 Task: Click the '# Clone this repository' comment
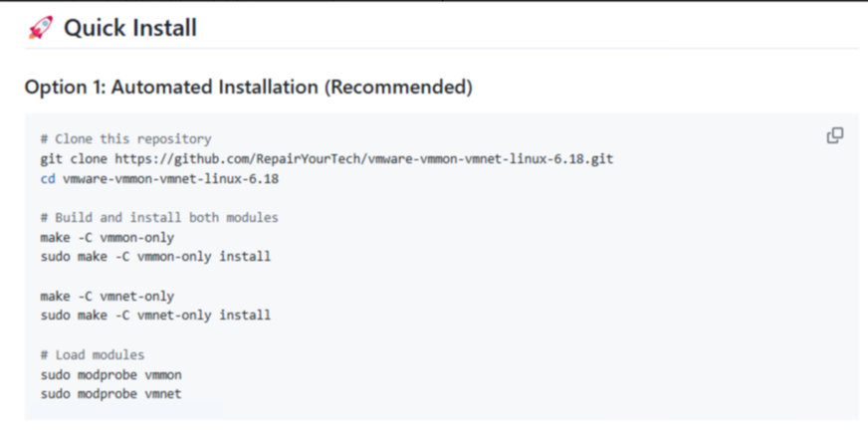click(125, 139)
